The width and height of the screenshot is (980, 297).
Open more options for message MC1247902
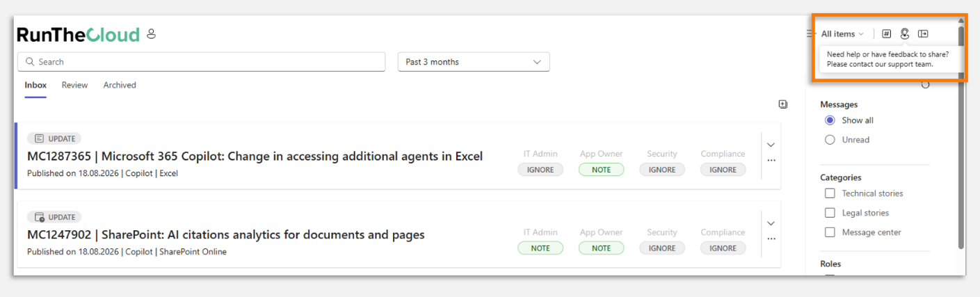click(x=771, y=239)
